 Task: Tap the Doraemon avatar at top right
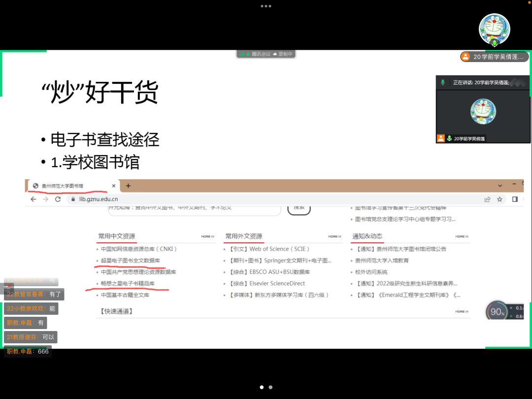pos(494,28)
